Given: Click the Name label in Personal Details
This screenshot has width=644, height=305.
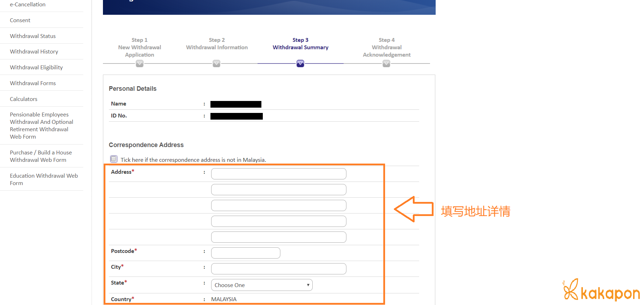Looking at the screenshot, I should 118,104.
